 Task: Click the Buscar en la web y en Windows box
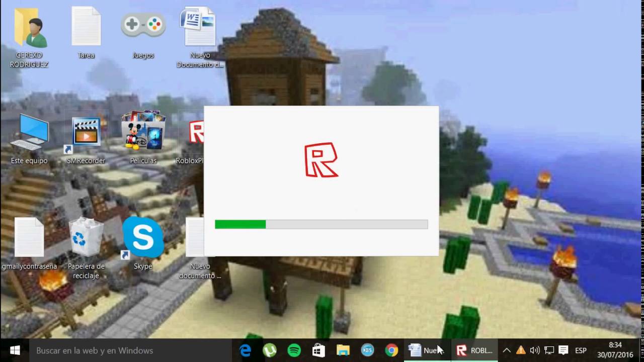(130, 350)
